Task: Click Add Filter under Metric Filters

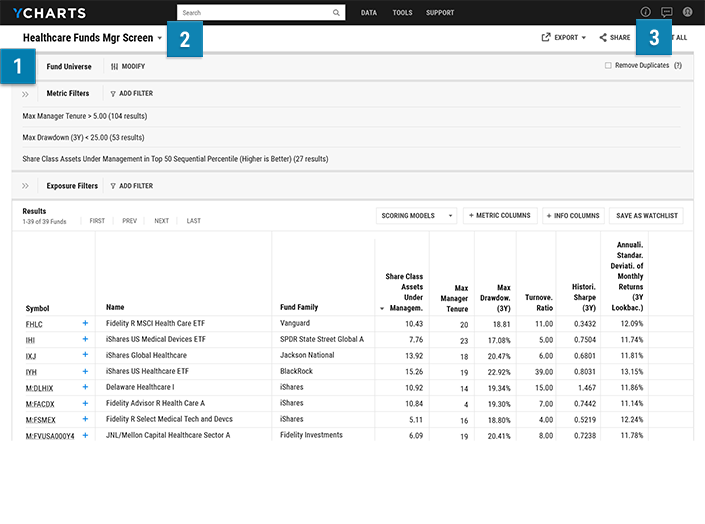Action: pos(132,94)
